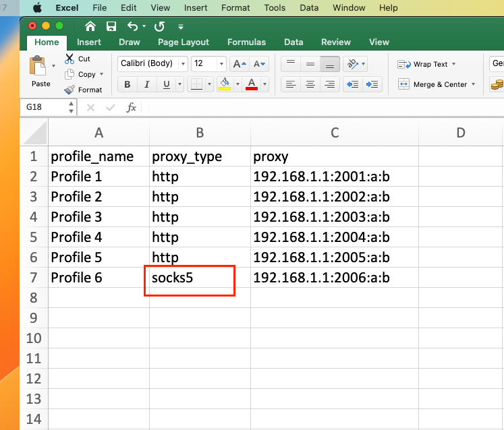The image size is (504, 430).
Task: Click the Name Box showing G18
Action: [x=45, y=107]
